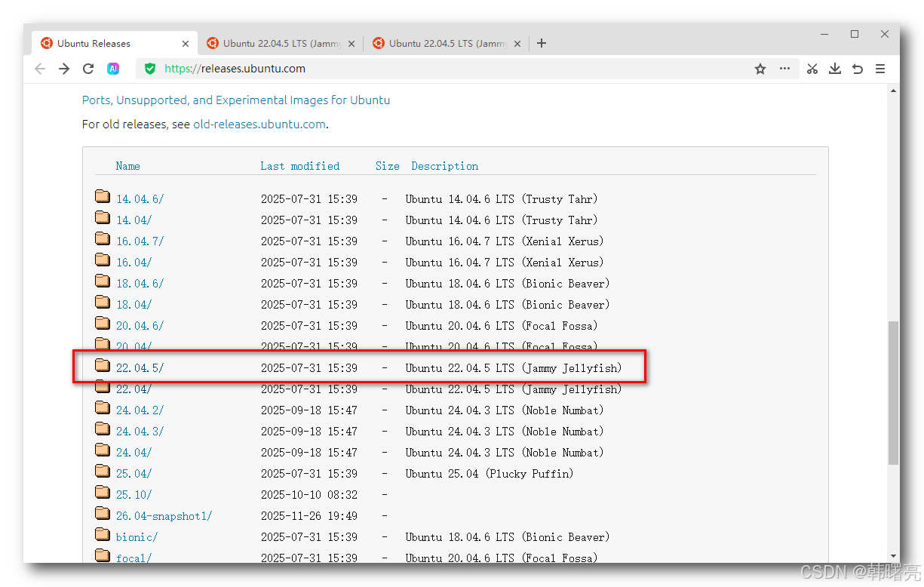Sort by the Description column header
Viewport: 924px width, 587px height.
445,166
